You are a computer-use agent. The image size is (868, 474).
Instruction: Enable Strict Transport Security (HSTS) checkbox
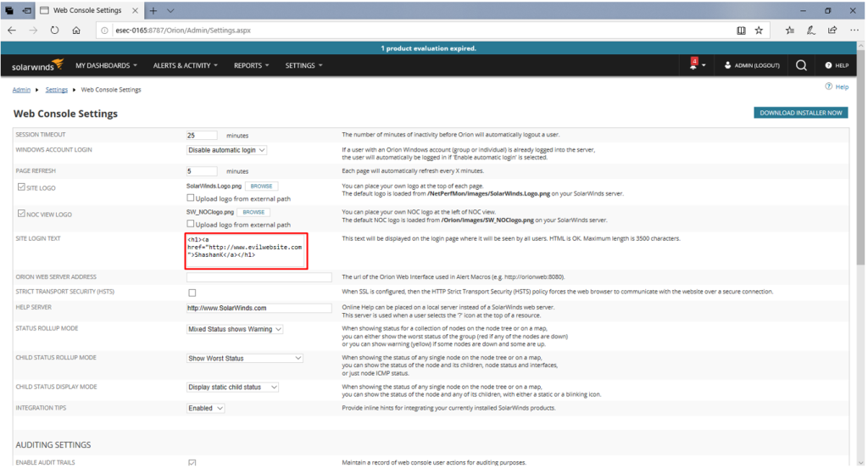[192, 293]
